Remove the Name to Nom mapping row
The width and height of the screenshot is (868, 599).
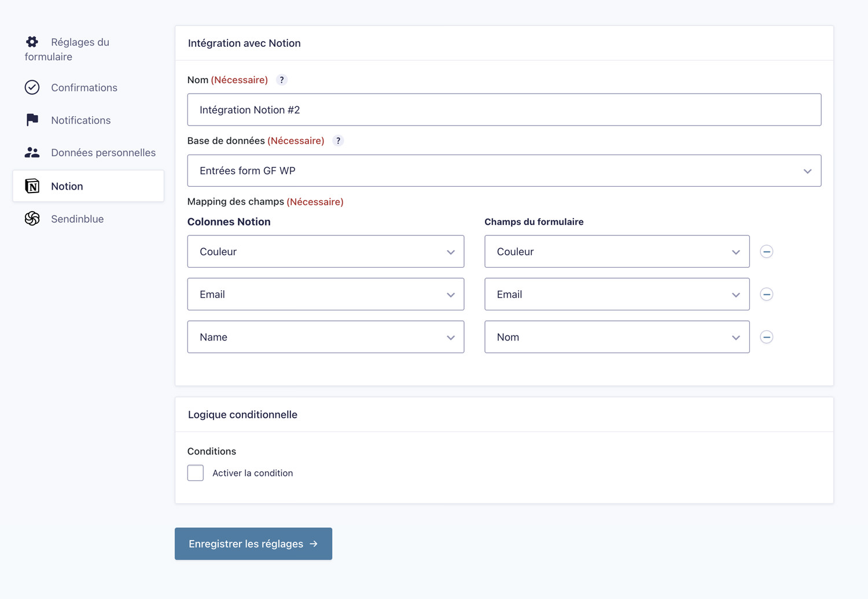[x=767, y=337]
